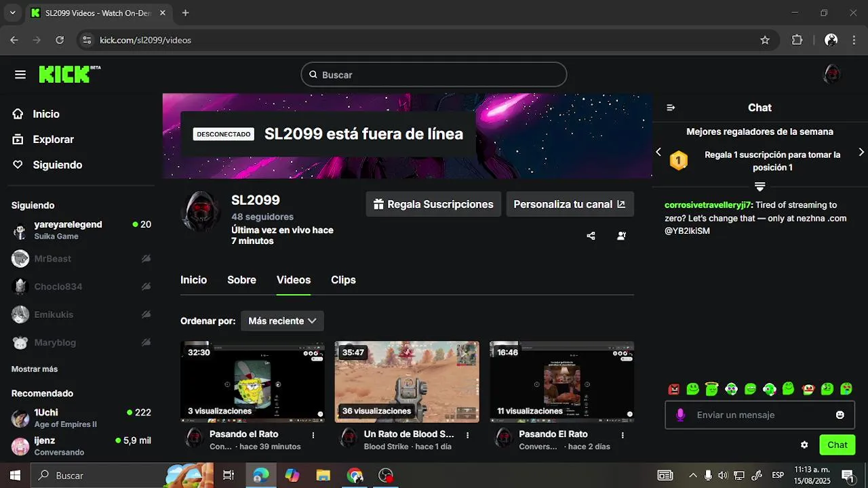Go back in browser
868x488 pixels.
(14, 40)
